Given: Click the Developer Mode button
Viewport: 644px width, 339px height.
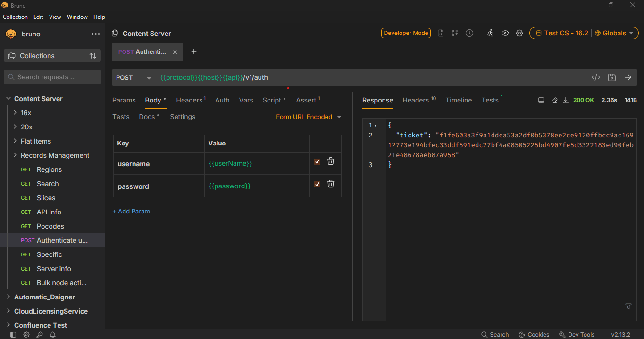Looking at the screenshot, I should [406, 33].
